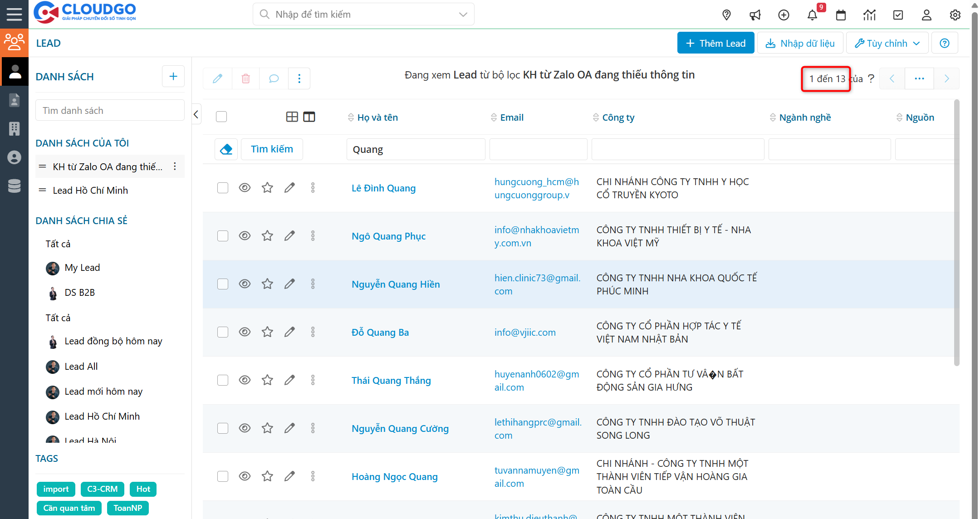Click the megaphone announcements icon
The image size is (980, 519).
coord(755,15)
